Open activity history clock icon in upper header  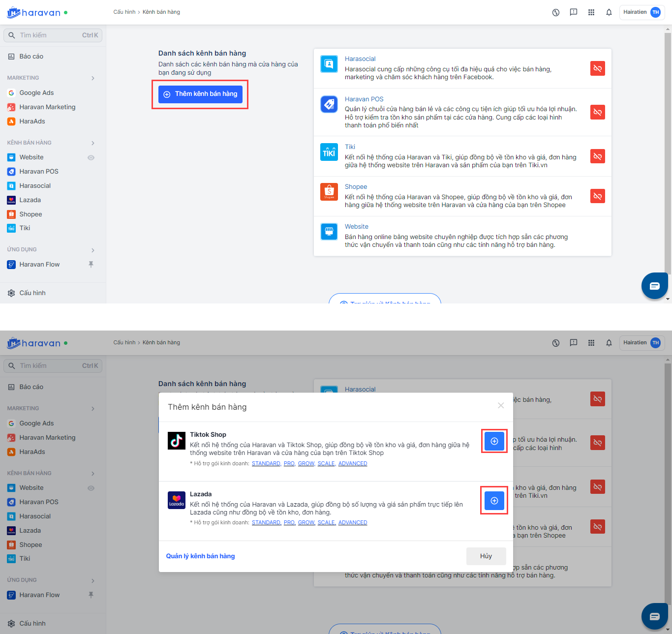click(x=556, y=13)
